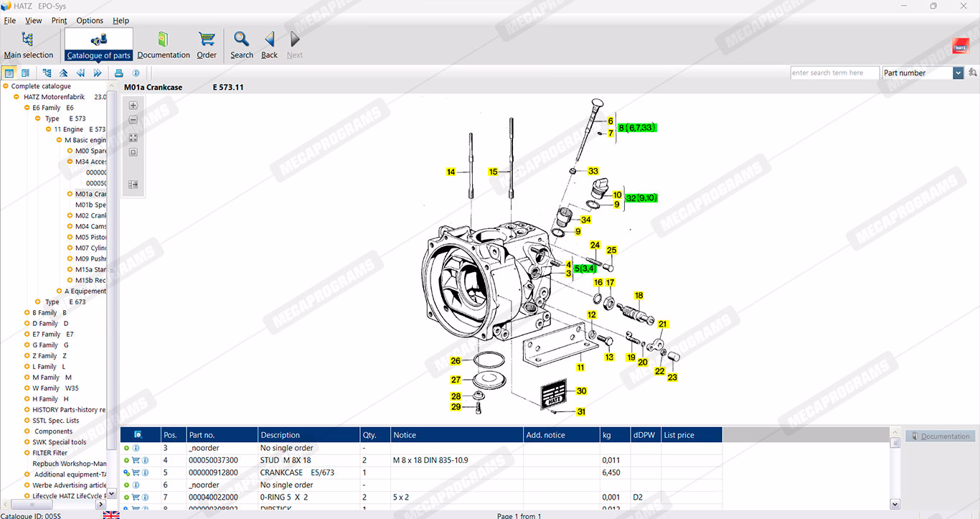The image size is (980, 519).
Task: Open the Search magnifier tool
Action: click(242, 45)
